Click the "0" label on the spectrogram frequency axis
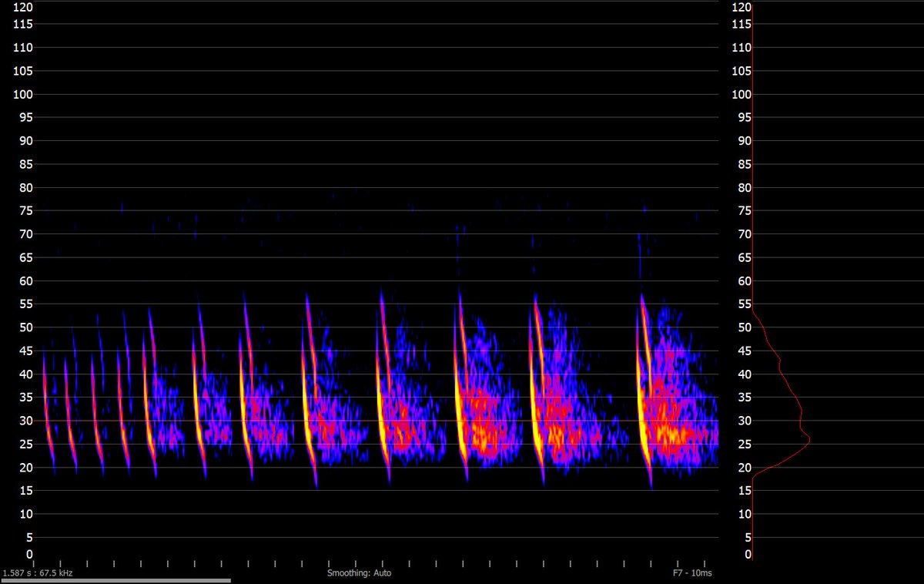This screenshot has height=584, width=924. [x=30, y=554]
